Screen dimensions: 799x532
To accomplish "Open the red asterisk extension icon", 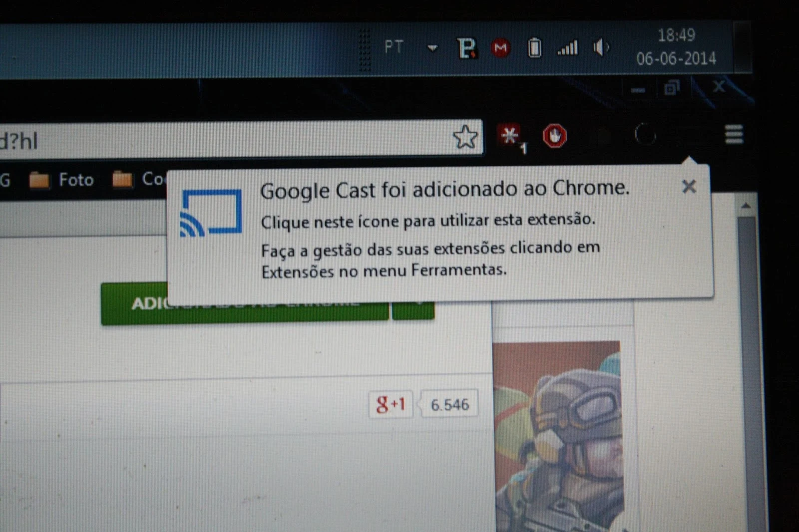I will click(x=511, y=136).
